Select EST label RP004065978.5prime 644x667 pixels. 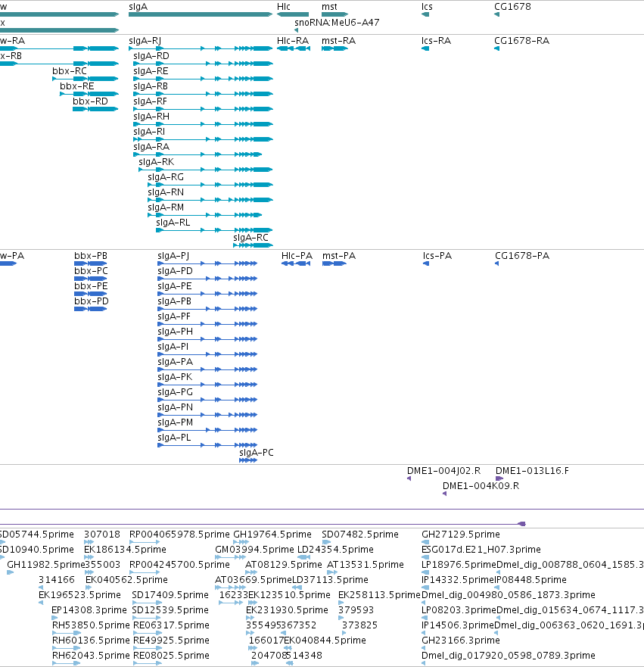click(x=179, y=535)
